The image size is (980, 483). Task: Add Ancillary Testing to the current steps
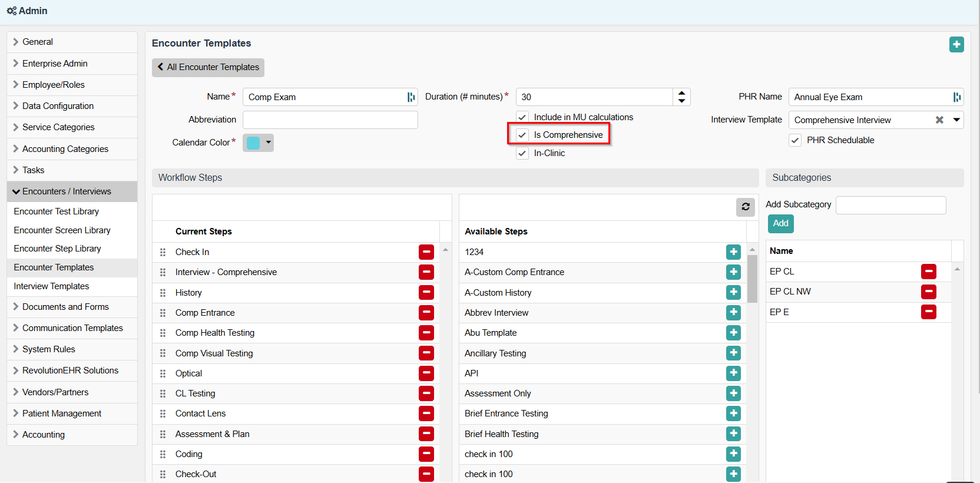733,353
